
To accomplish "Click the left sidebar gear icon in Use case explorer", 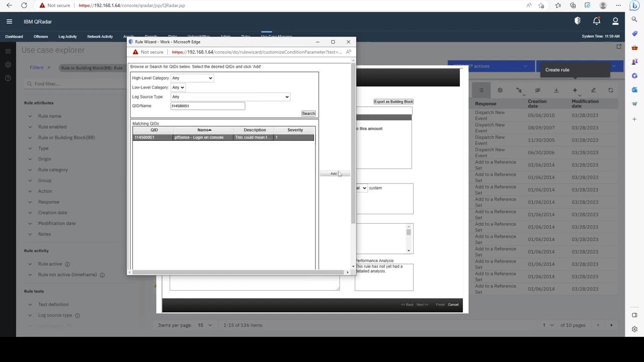I will pos(8,65).
